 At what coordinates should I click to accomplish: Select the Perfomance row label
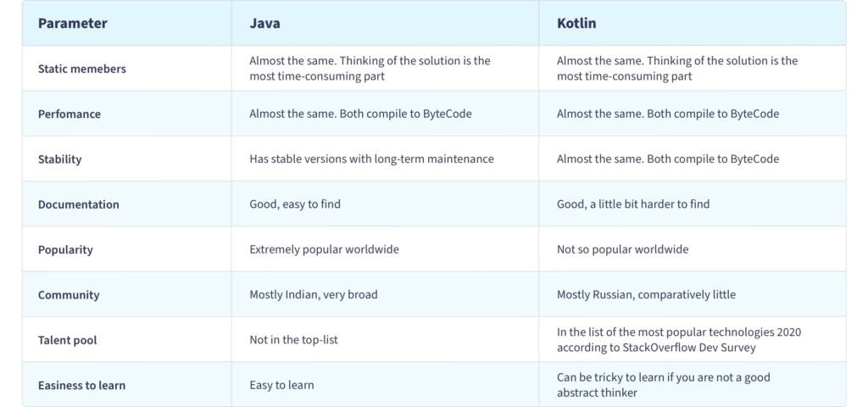tap(70, 114)
